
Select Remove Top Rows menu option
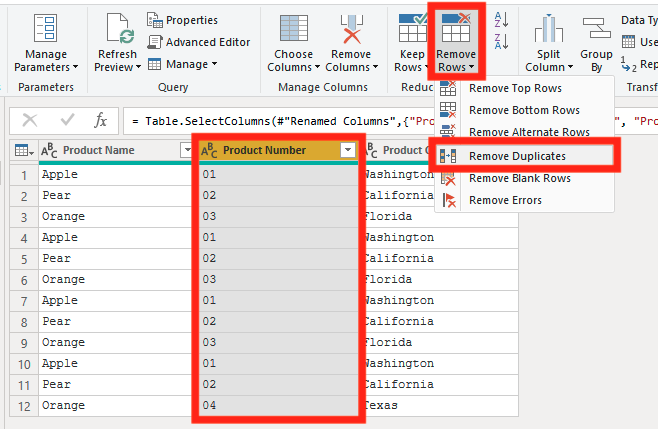pos(515,88)
